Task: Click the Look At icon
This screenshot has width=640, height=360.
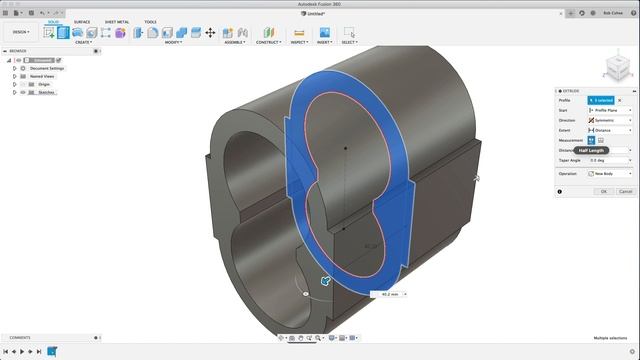Action: coord(292,338)
